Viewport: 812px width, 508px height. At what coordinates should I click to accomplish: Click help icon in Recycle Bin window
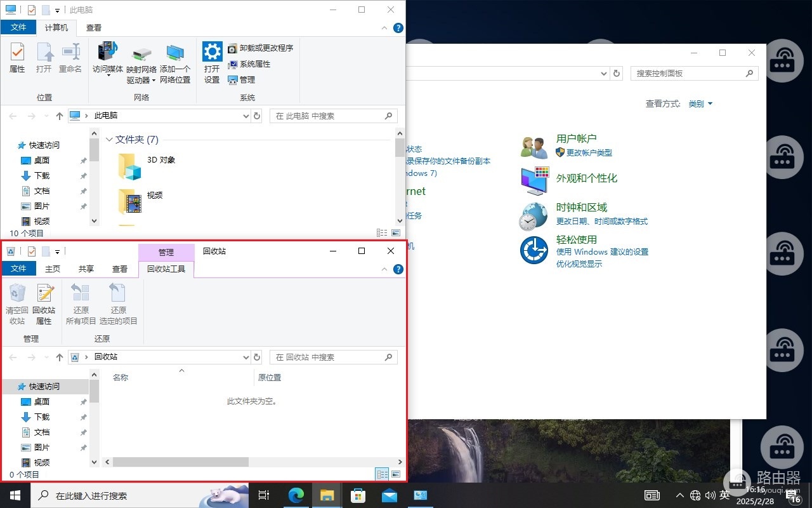398,269
